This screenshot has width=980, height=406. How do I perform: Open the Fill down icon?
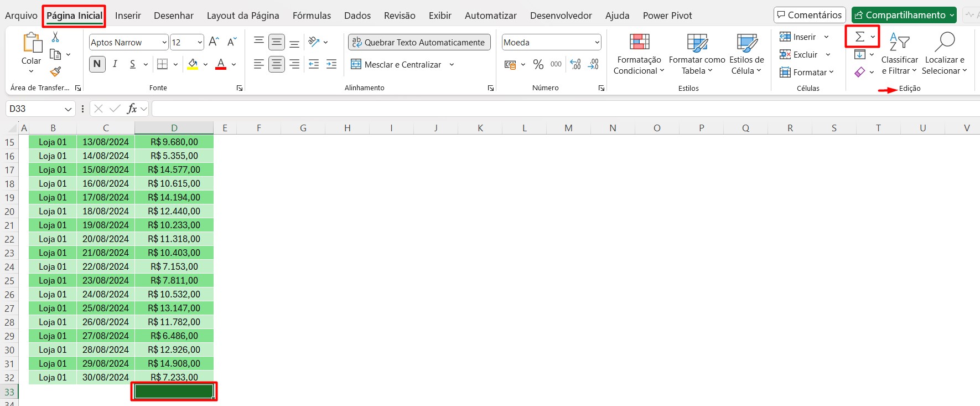pyautogui.click(x=860, y=54)
